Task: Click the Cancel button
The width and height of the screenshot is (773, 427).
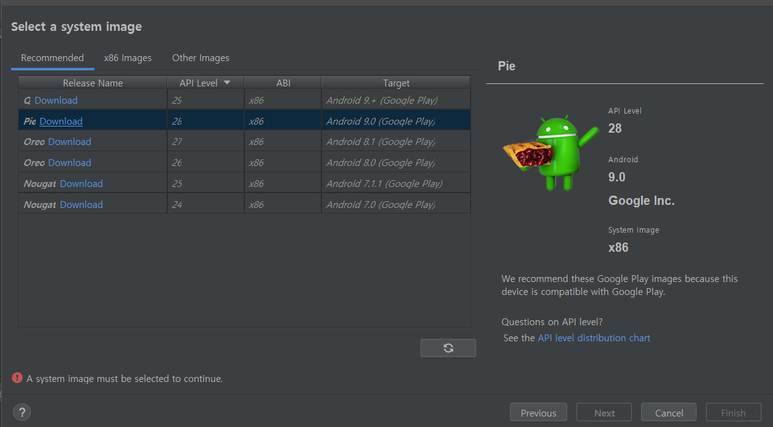Action: (x=669, y=413)
